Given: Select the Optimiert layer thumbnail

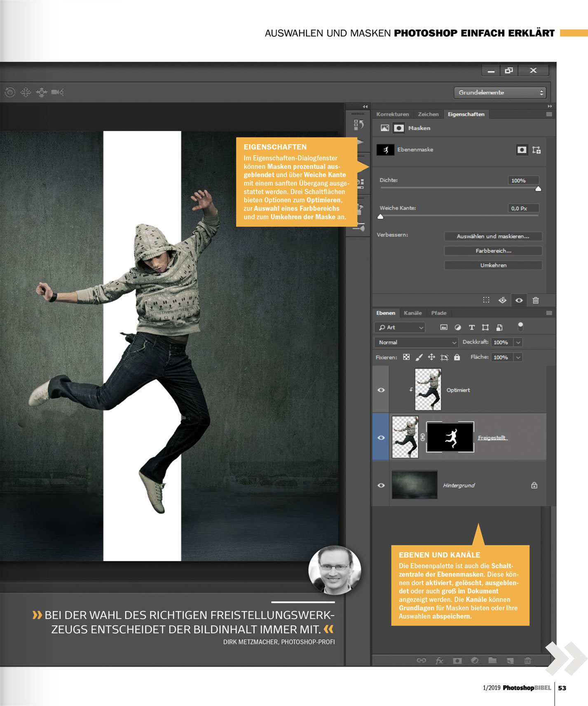Looking at the screenshot, I should point(428,389).
